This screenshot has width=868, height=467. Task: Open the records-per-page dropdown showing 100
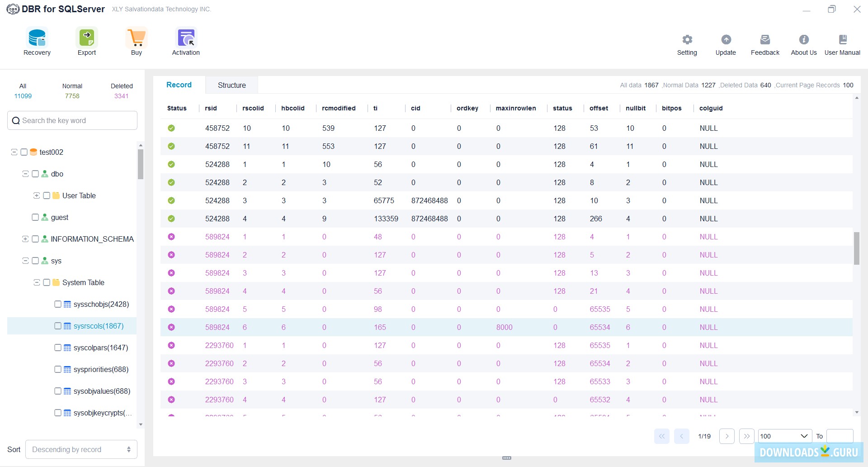click(x=785, y=436)
